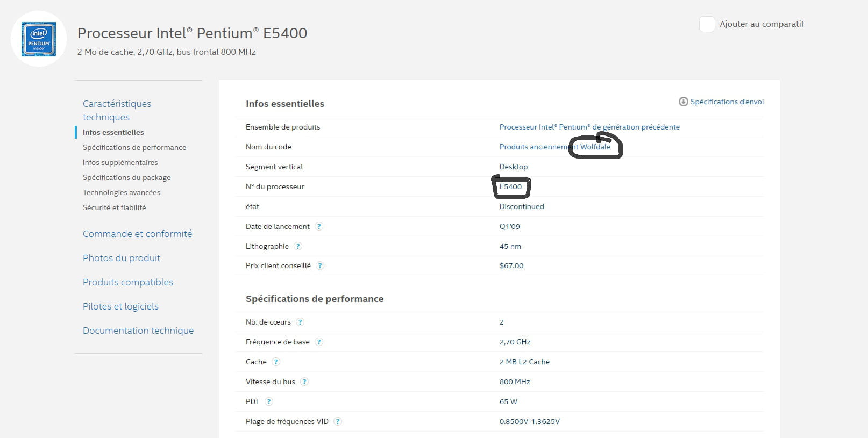This screenshot has width=868, height=438.
Task: Follow Processeur Intel Pentium de génération précédente link
Action: click(x=589, y=127)
